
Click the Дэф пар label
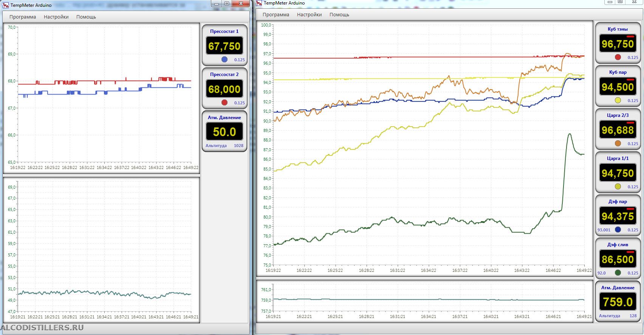[x=618, y=202]
